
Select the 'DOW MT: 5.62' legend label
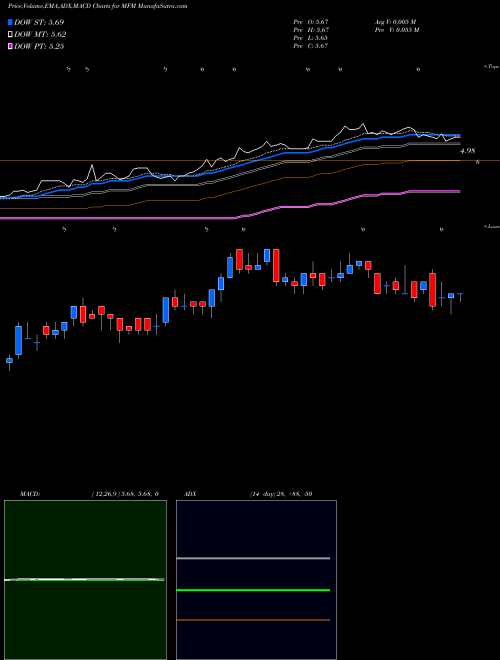(40, 35)
